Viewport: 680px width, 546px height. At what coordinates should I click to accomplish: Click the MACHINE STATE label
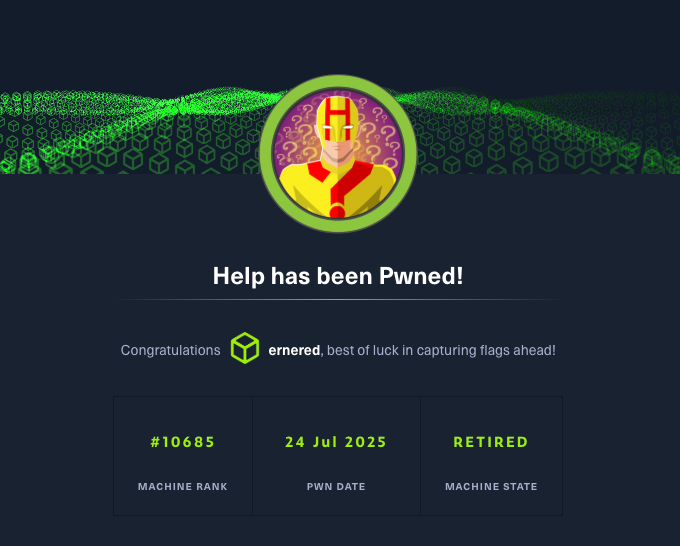tap(491, 487)
